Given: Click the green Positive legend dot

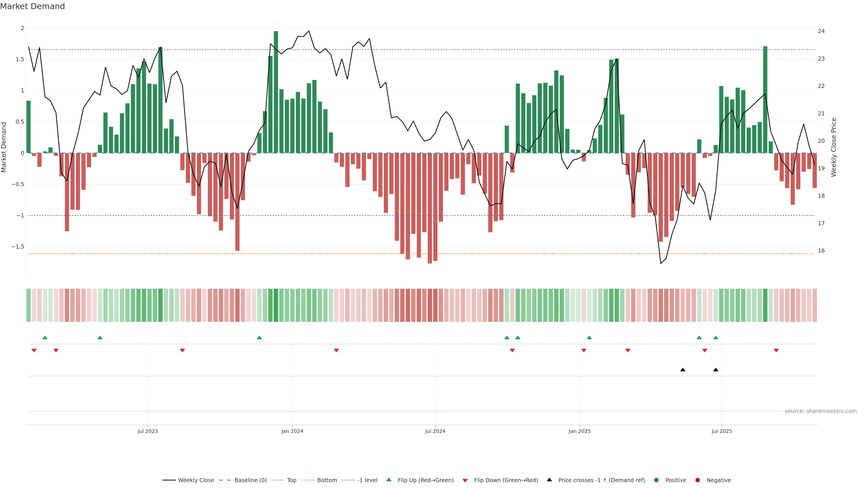Looking at the screenshot, I should point(656,480).
